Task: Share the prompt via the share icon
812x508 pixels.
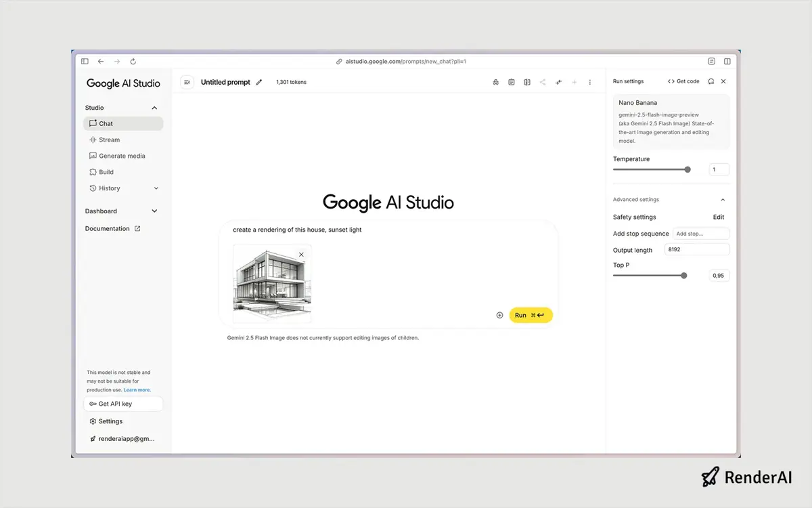Action: point(542,81)
